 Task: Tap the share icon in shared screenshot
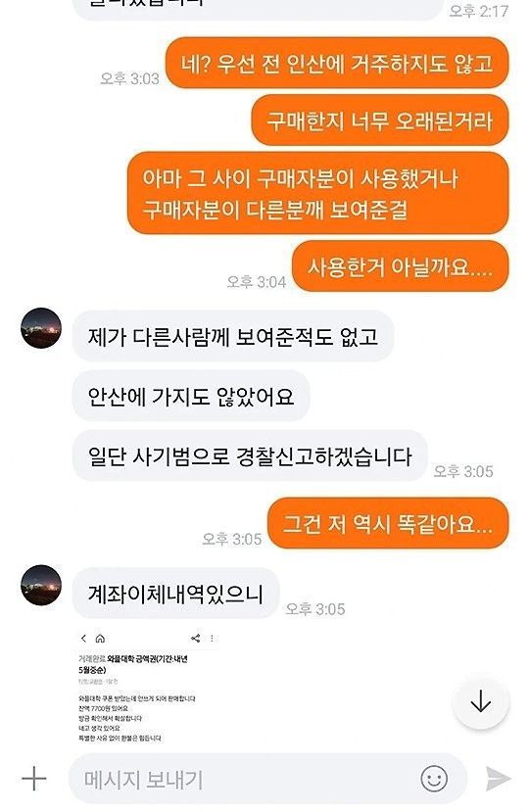(x=195, y=638)
